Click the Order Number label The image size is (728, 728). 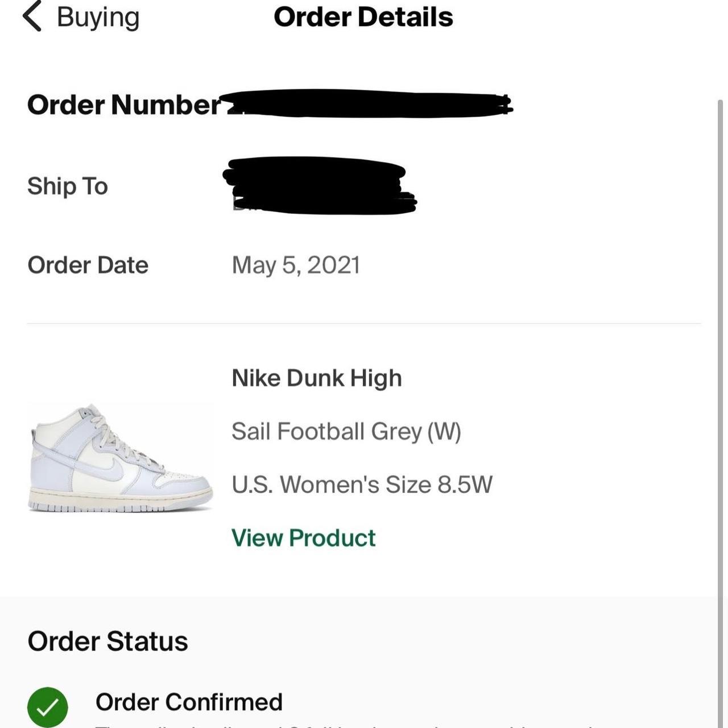(123, 105)
